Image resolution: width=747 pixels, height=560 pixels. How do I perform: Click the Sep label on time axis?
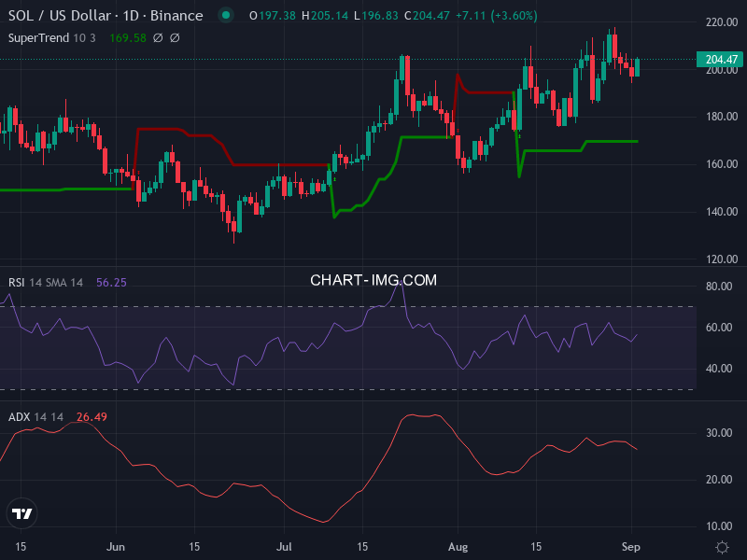click(x=630, y=545)
